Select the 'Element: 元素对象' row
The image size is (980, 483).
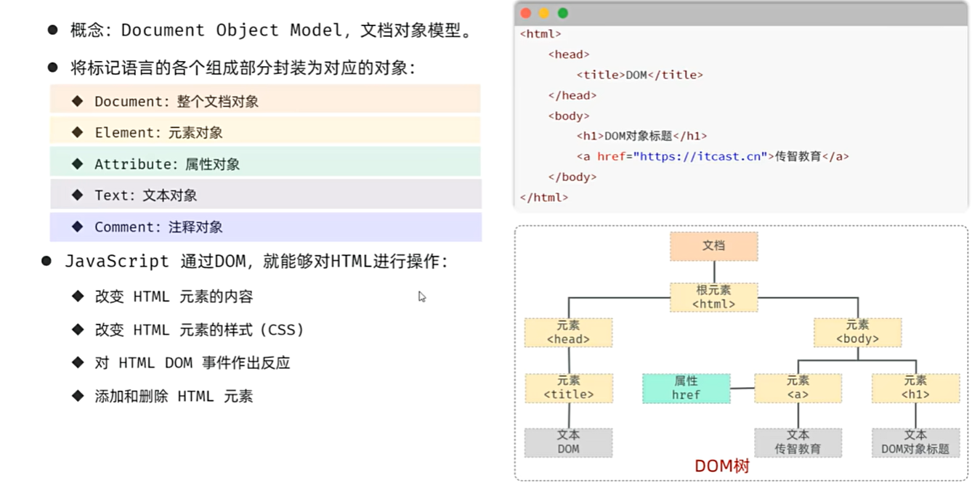[265, 131]
